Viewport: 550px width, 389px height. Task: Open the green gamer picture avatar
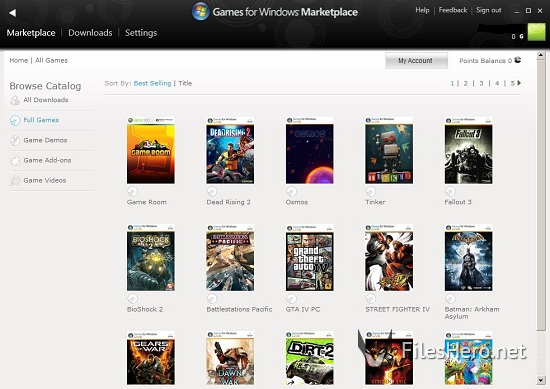tap(537, 32)
